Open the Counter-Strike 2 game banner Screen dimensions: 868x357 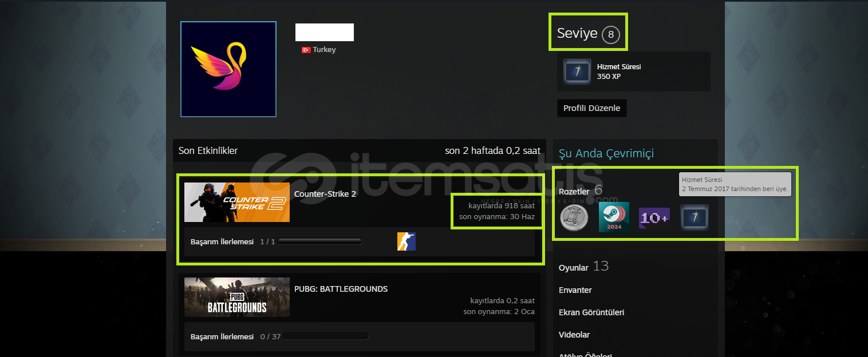[237, 203]
